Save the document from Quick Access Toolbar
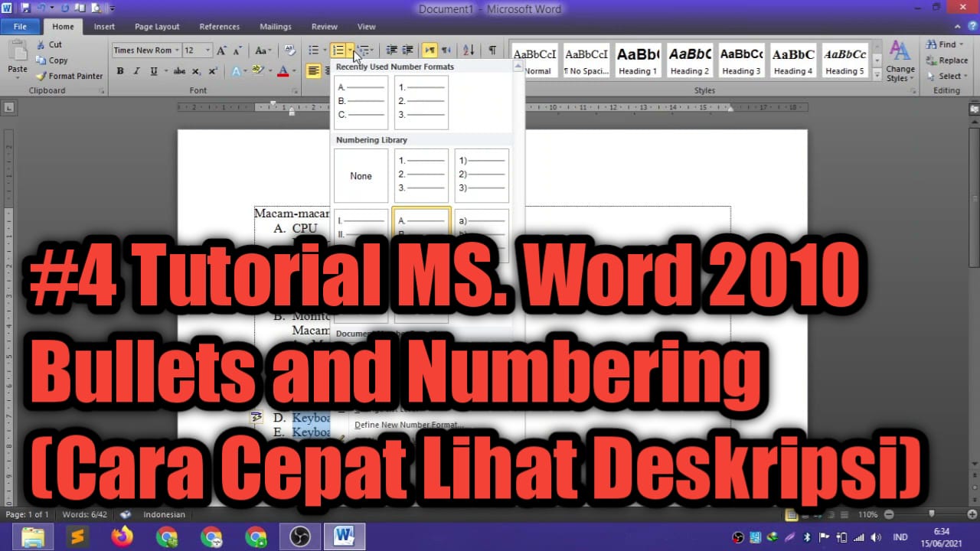980x551 pixels. (25, 8)
